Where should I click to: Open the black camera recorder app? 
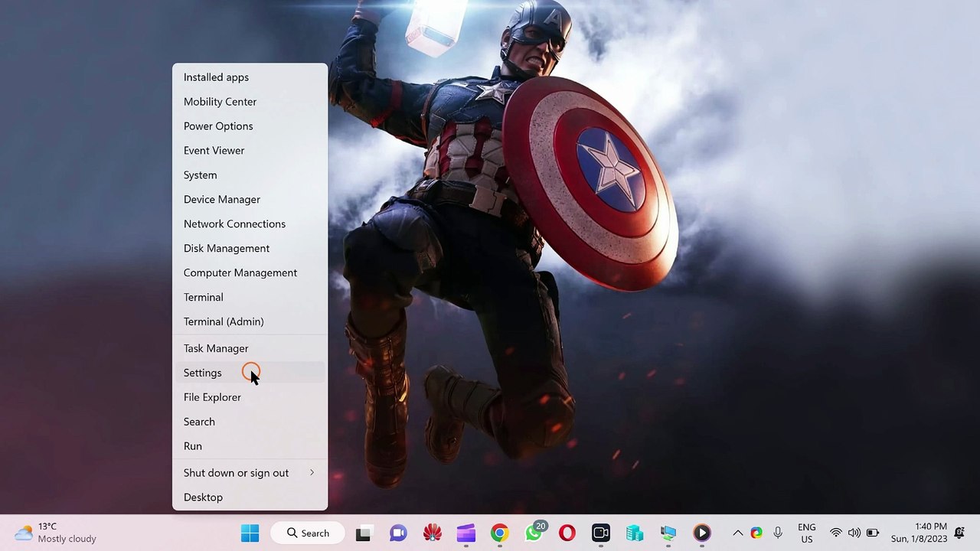pos(601,533)
